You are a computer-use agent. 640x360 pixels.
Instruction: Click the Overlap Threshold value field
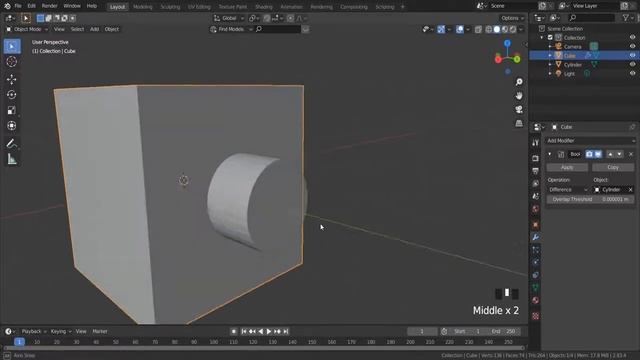[x=590, y=200]
